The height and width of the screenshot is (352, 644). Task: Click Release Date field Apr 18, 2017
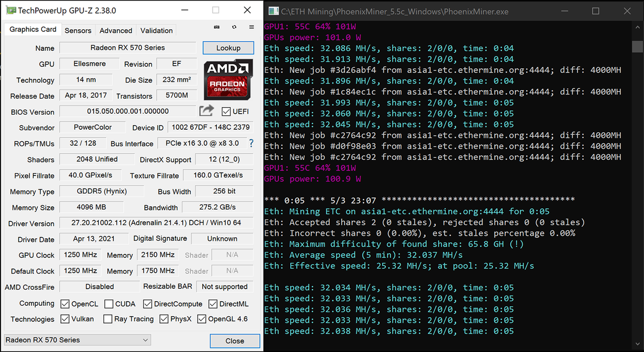(86, 96)
